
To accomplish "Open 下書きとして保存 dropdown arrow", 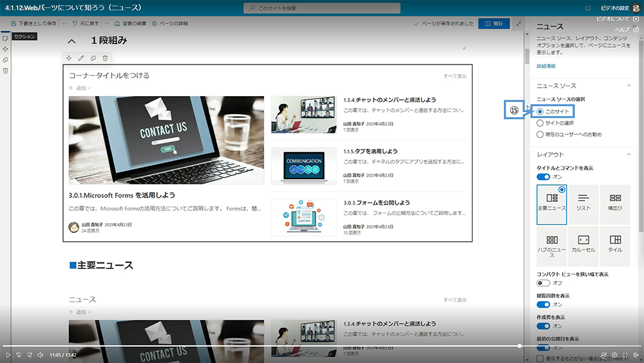I will tap(64, 23).
